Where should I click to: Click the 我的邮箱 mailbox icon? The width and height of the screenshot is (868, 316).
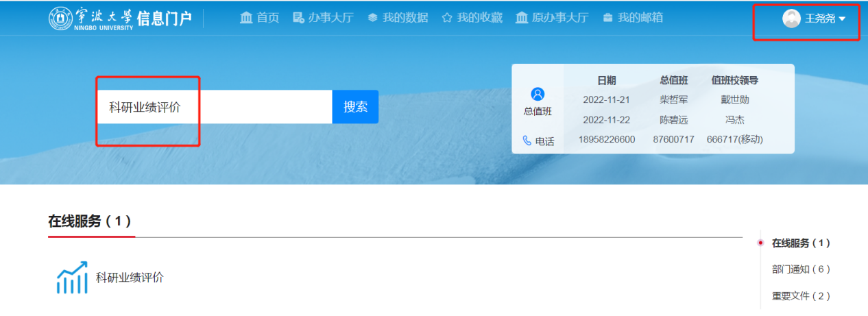tap(607, 19)
